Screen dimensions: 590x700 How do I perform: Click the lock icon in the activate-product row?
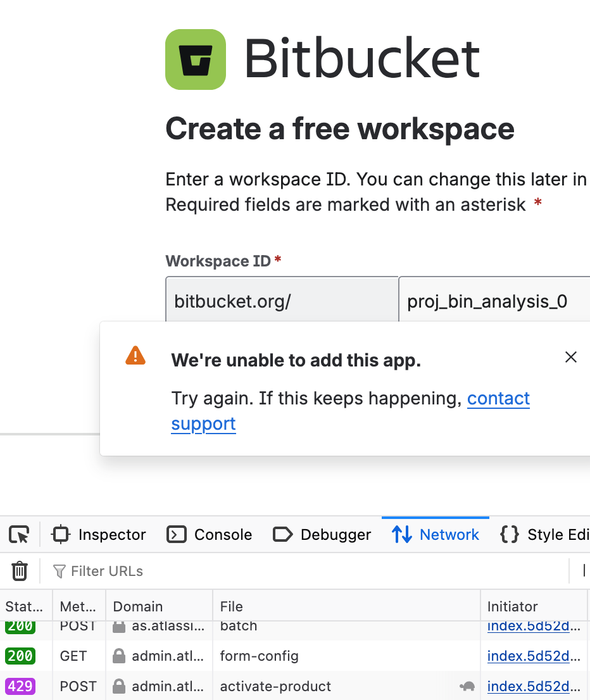tap(119, 686)
